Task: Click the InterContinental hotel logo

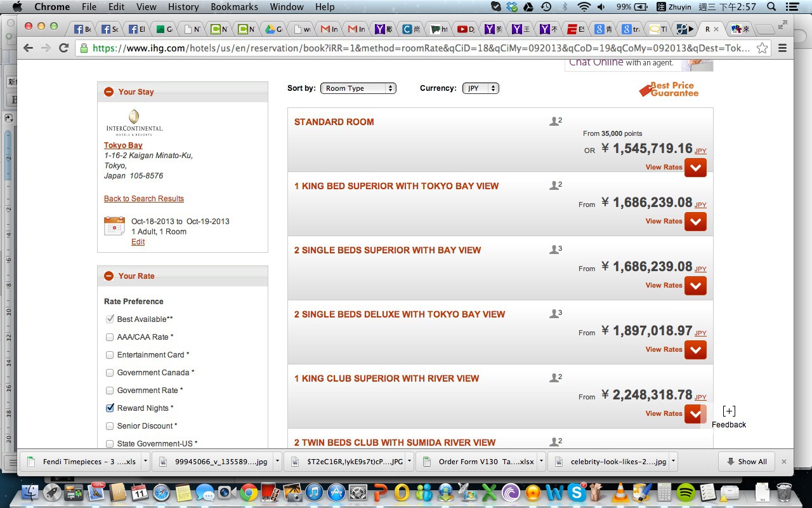Action: pyautogui.click(x=134, y=122)
